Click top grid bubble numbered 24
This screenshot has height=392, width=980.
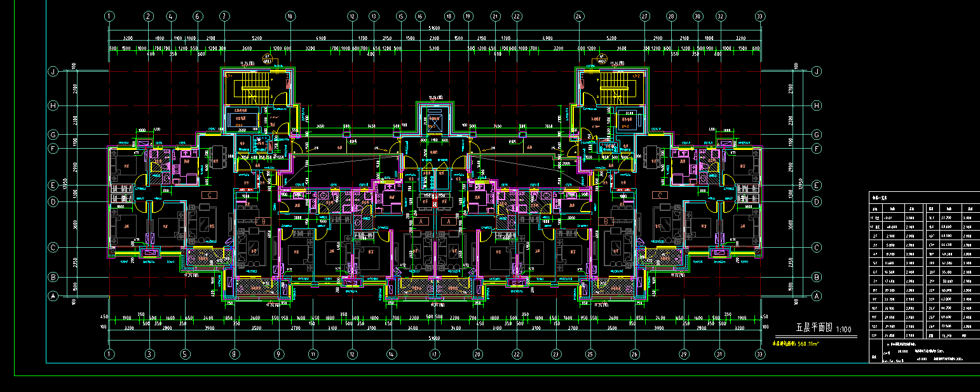point(578,16)
